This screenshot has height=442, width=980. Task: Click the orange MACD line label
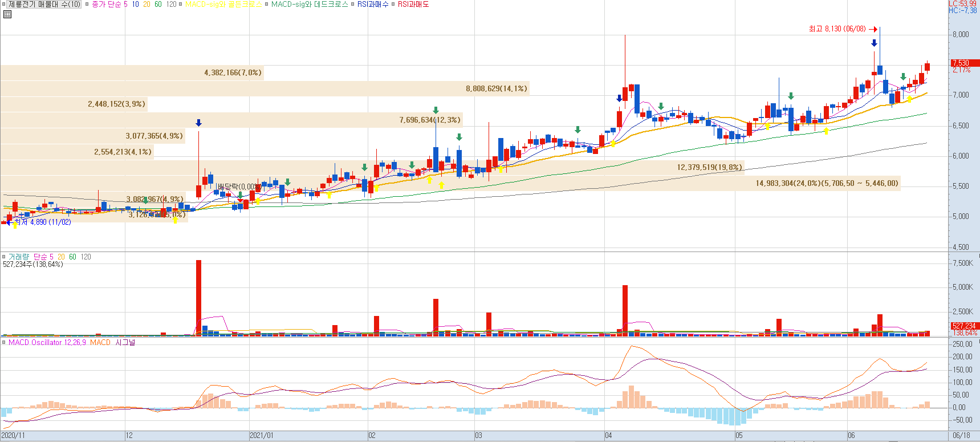click(x=100, y=342)
